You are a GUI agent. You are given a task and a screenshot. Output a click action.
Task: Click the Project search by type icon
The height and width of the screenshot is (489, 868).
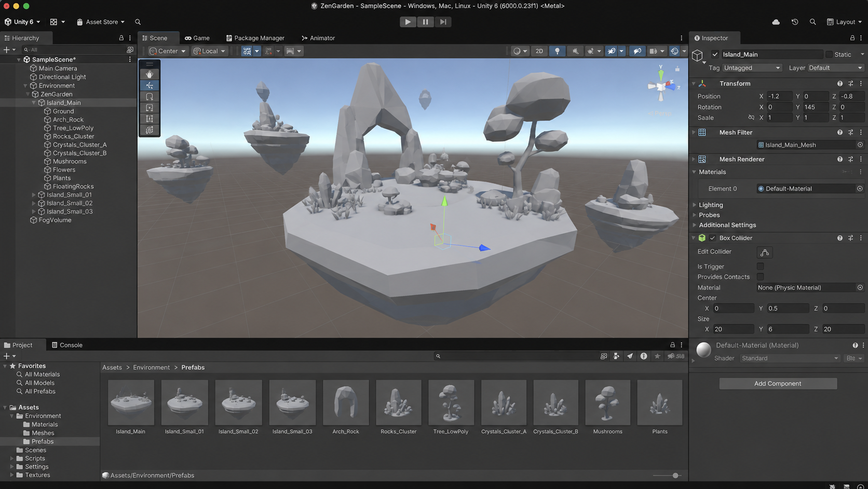click(616, 356)
